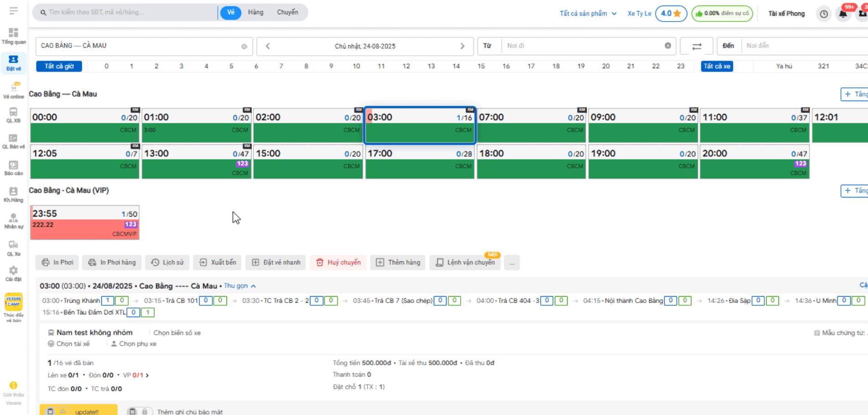Open Vé online sidebar icon
Image resolution: width=868 pixels, height=415 pixels.
click(13, 90)
